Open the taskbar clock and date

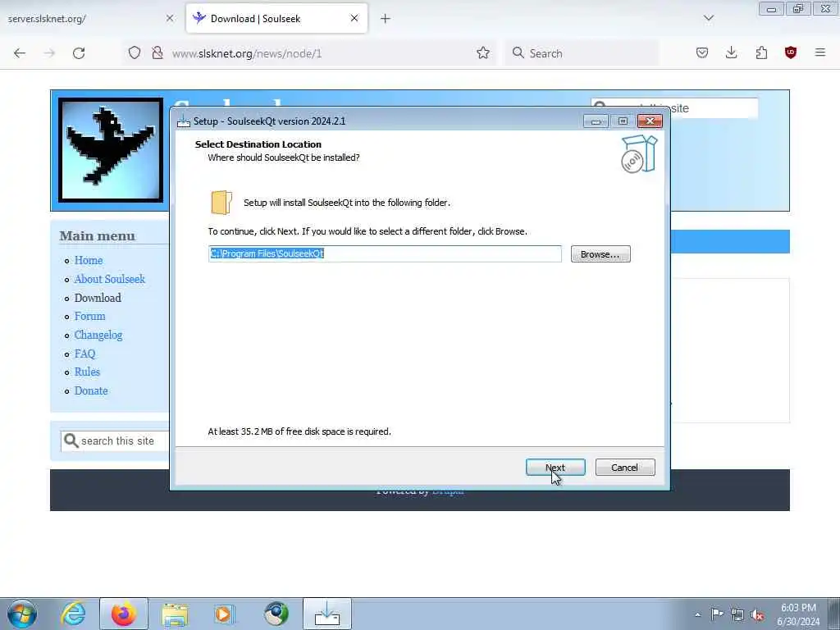coord(798,614)
